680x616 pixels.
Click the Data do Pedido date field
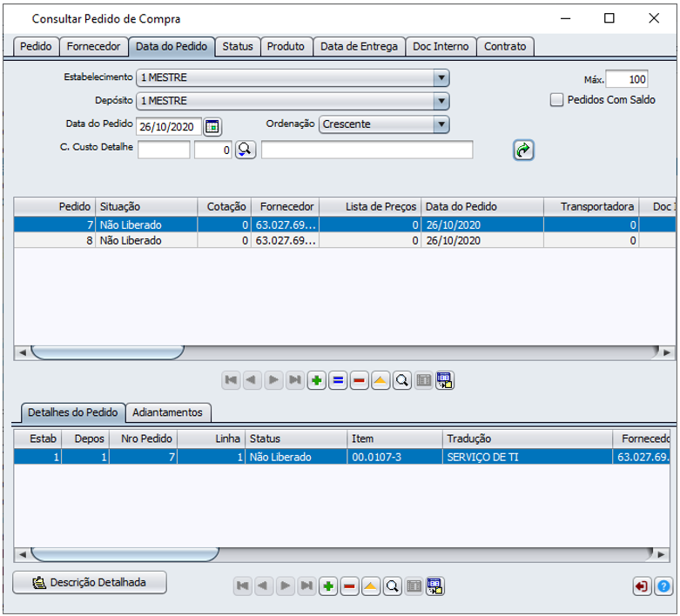[x=169, y=126]
